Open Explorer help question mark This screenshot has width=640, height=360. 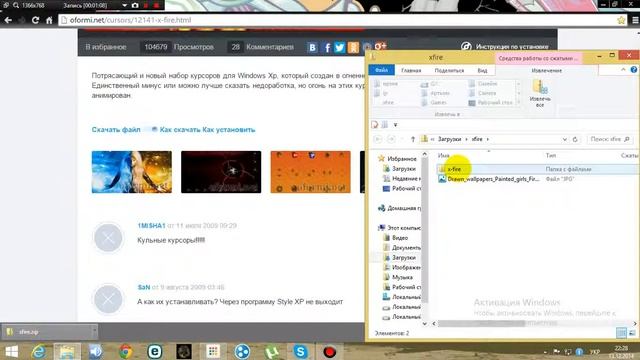coord(634,70)
